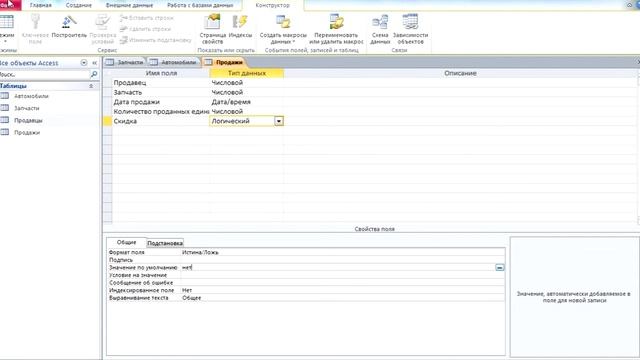The image size is (640, 360).
Task: Select the Запчасть field name cell
Action: [161, 92]
